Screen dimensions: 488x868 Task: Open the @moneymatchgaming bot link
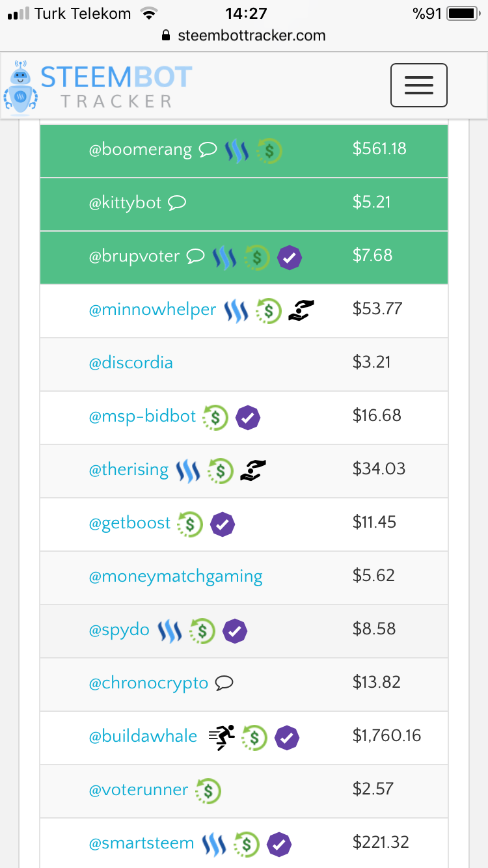tap(176, 576)
